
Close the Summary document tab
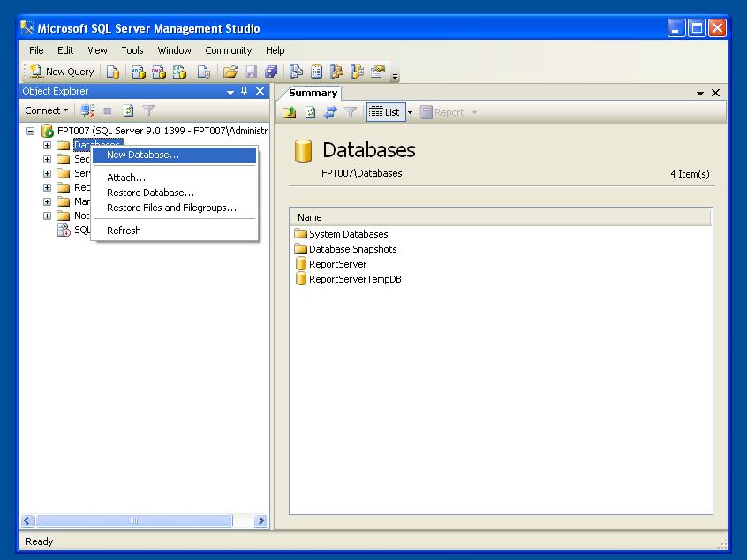715,93
